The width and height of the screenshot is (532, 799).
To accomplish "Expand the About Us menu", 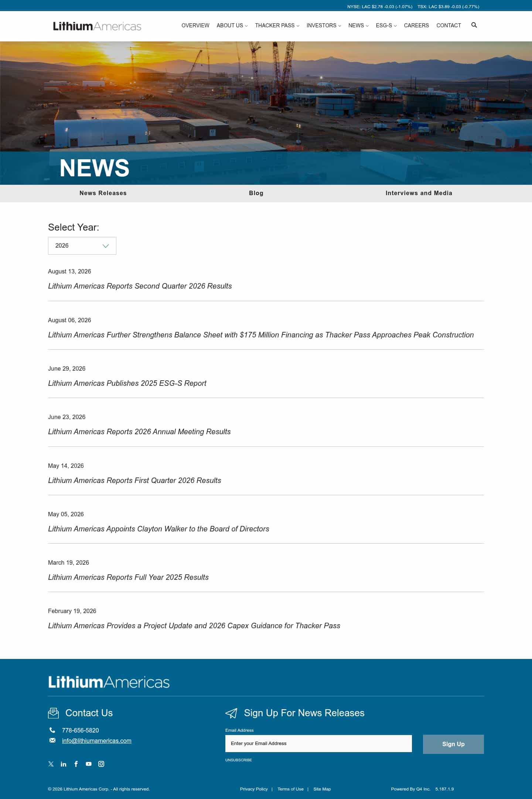I will click(x=232, y=25).
